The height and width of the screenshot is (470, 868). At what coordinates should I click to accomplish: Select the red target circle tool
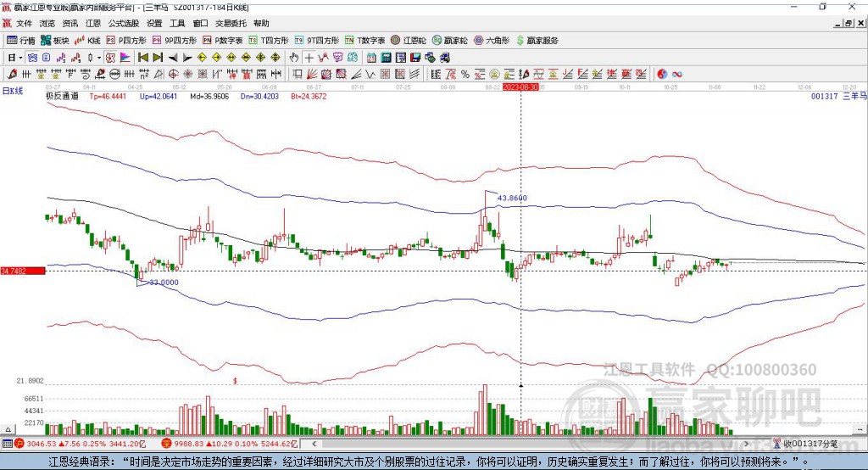pos(173,75)
